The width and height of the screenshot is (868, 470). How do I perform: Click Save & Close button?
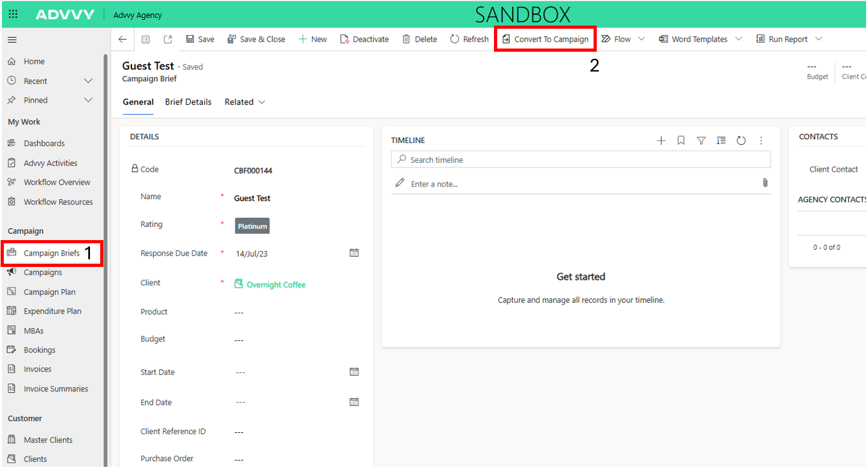(256, 39)
